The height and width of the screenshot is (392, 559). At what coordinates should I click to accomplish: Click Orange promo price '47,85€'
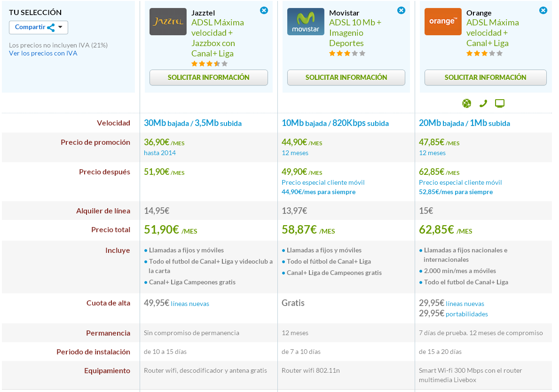point(432,142)
